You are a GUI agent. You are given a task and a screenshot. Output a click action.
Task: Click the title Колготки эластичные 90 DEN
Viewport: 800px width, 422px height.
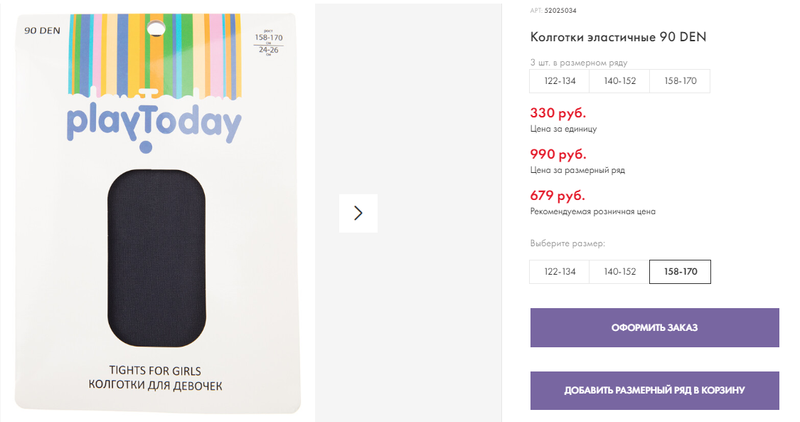coord(618,37)
